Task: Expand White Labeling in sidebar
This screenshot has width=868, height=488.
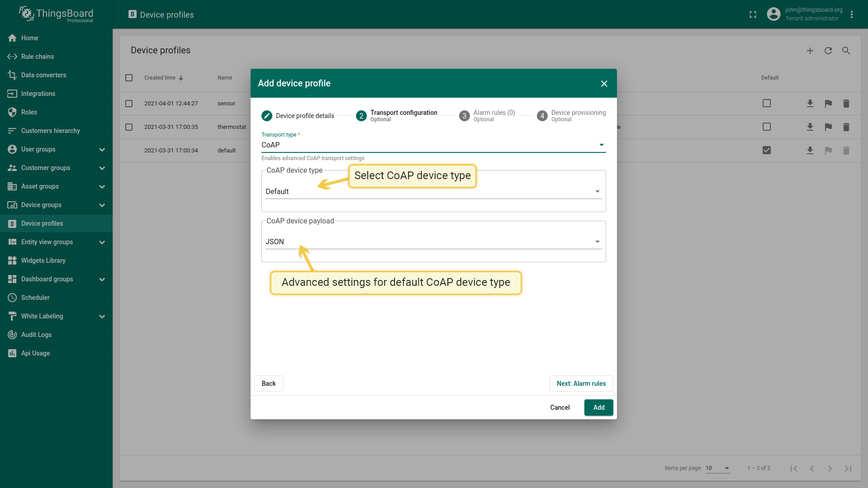Action: pos(102,317)
